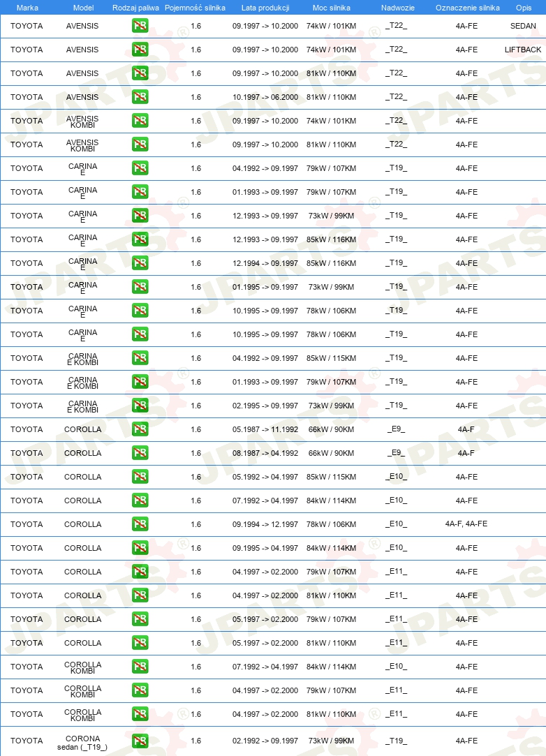Image resolution: width=546 pixels, height=756 pixels.
Task: Click the date cell '05.1987 -> 11.1992'
Action: point(265,429)
